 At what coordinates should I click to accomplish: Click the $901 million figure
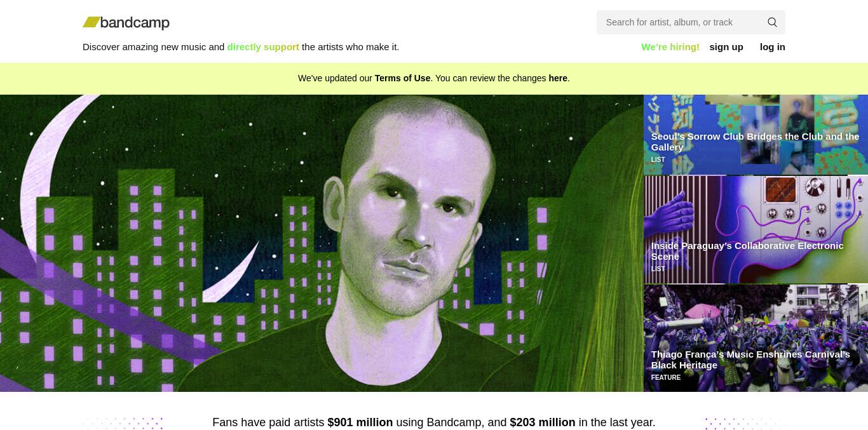360,422
